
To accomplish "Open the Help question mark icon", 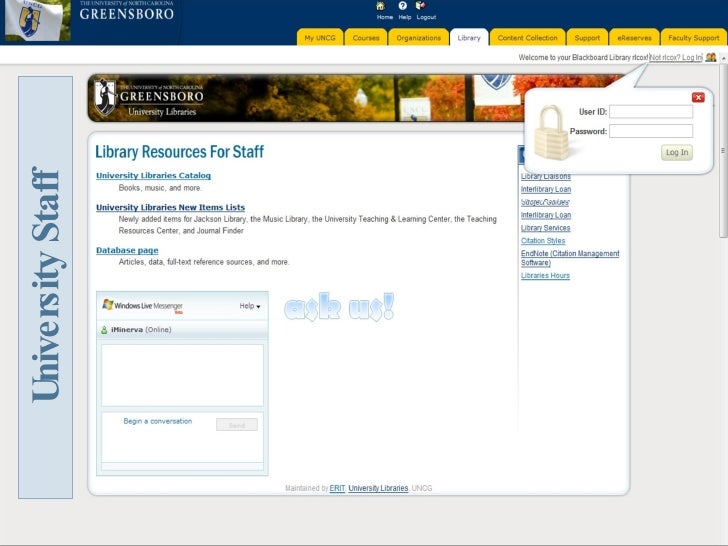I will (x=403, y=6).
